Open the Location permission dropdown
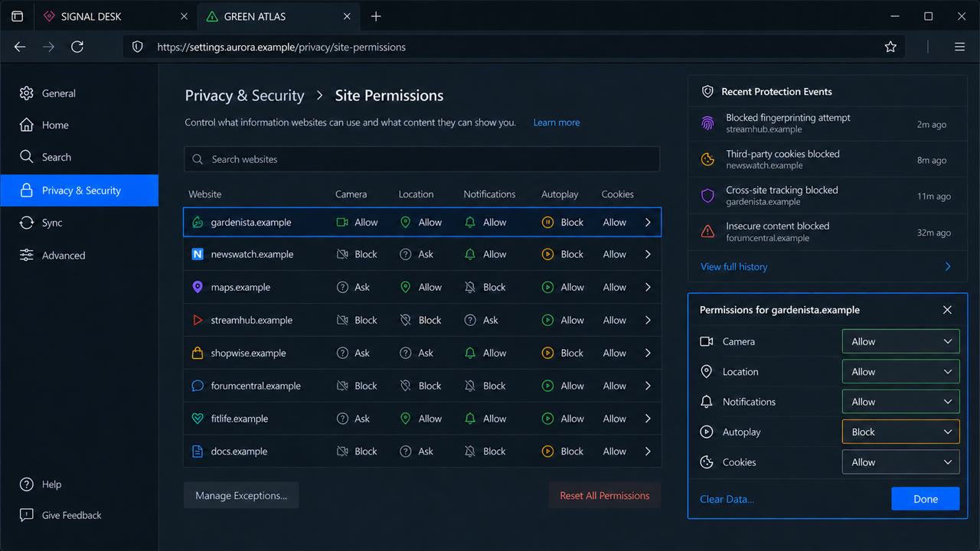The height and width of the screenshot is (551, 980). point(901,372)
